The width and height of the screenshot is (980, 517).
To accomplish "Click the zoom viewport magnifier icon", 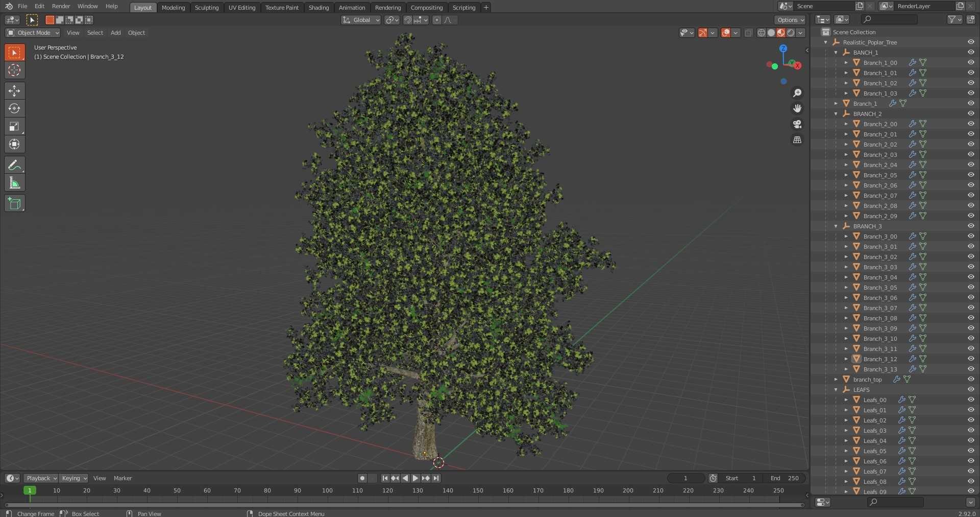I will (797, 93).
